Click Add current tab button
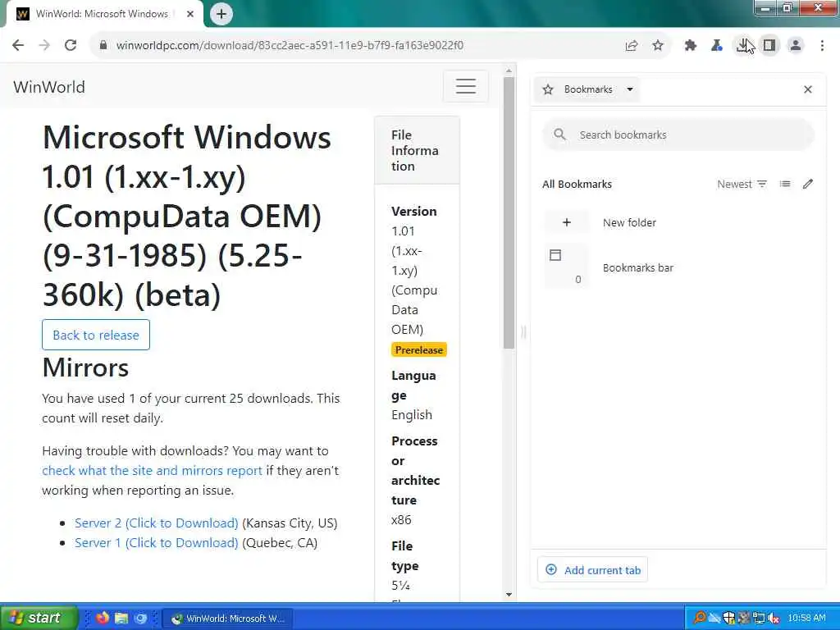 [x=592, y=570]
